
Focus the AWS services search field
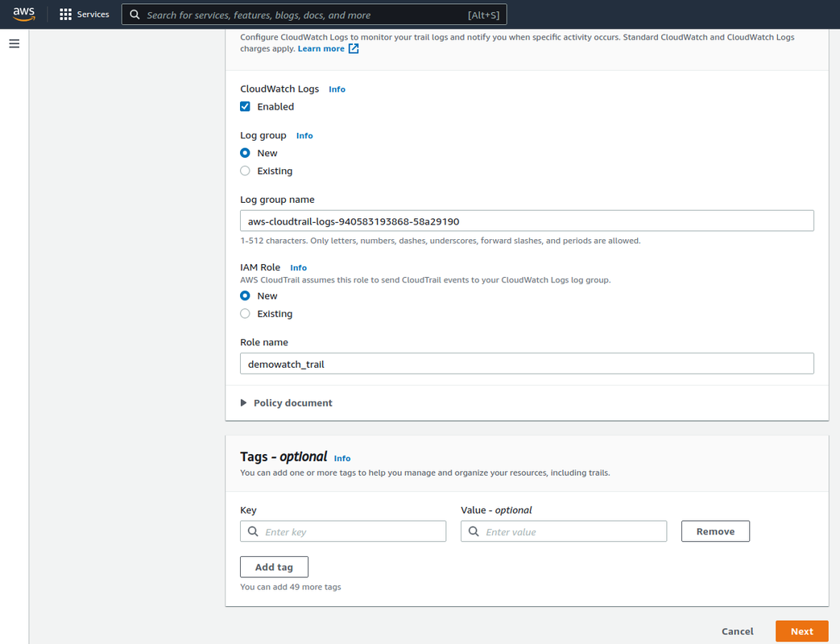click(x=314, y=15)
